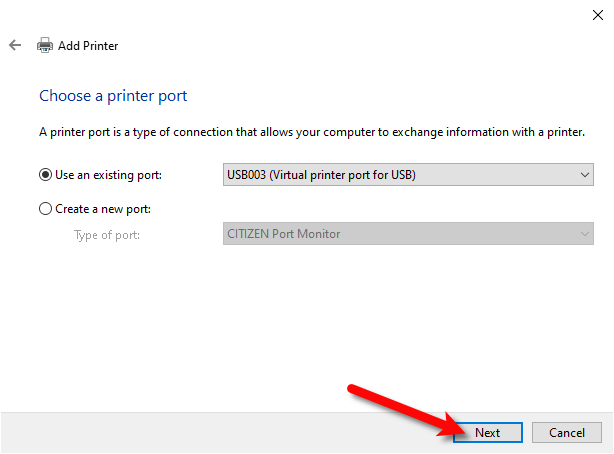
Task: Close the Add Printer wizard window
Action: (x=598, y=15)
